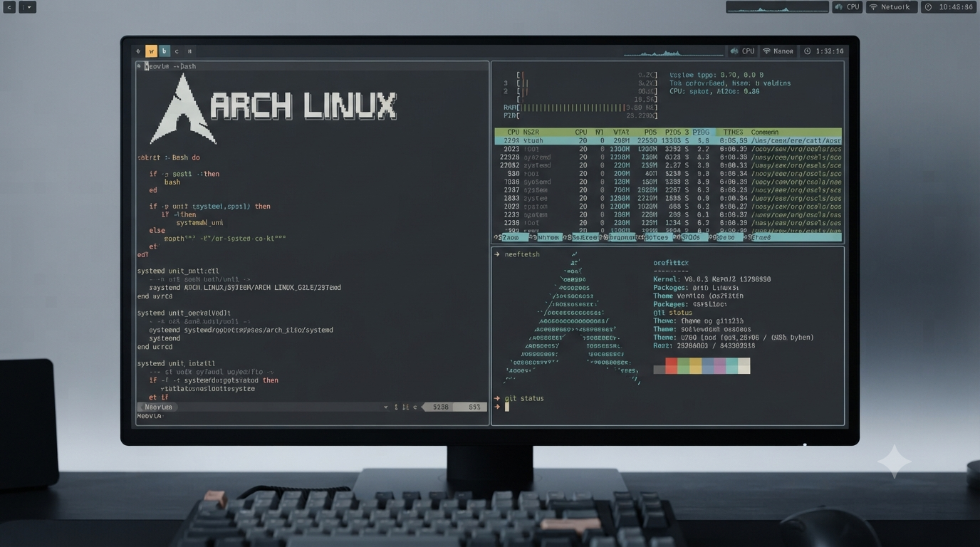Select process row 22032 in htop

point(668,165)
